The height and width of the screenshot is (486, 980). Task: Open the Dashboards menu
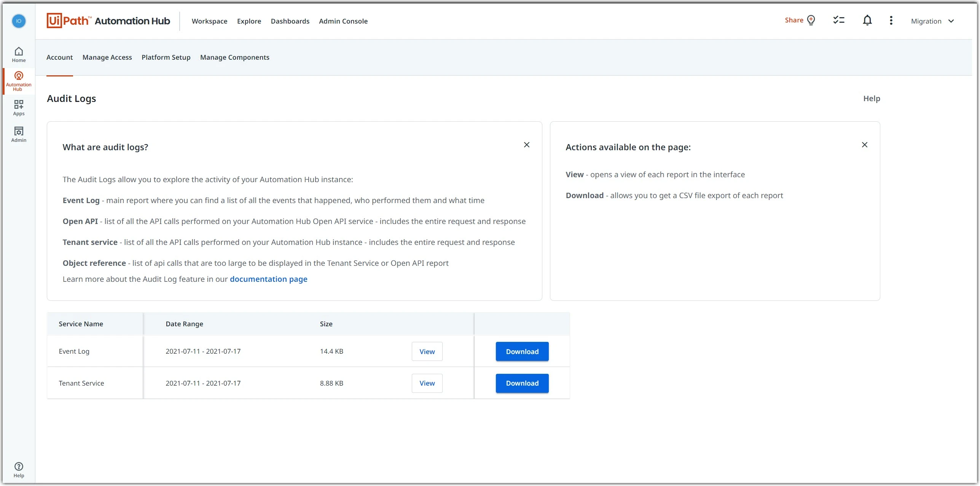coord(290,21)
